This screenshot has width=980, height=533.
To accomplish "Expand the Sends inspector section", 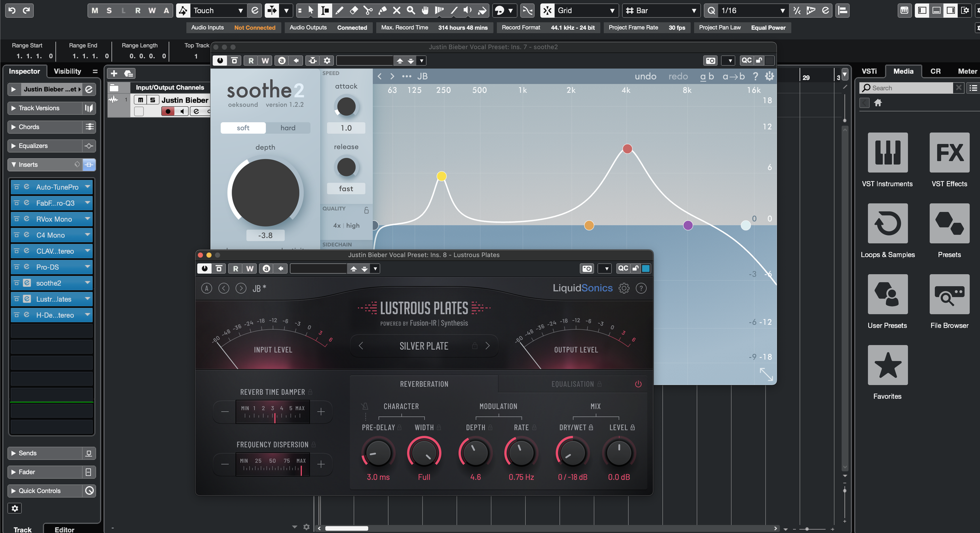I will pos(28,453).
